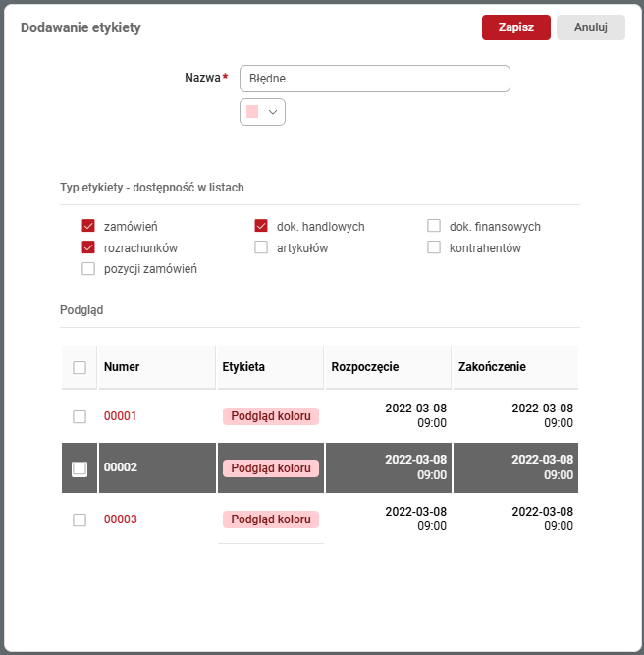Enable the pozycji zamówień checkbox
This screenshot has height=655, width=644.
88,269
